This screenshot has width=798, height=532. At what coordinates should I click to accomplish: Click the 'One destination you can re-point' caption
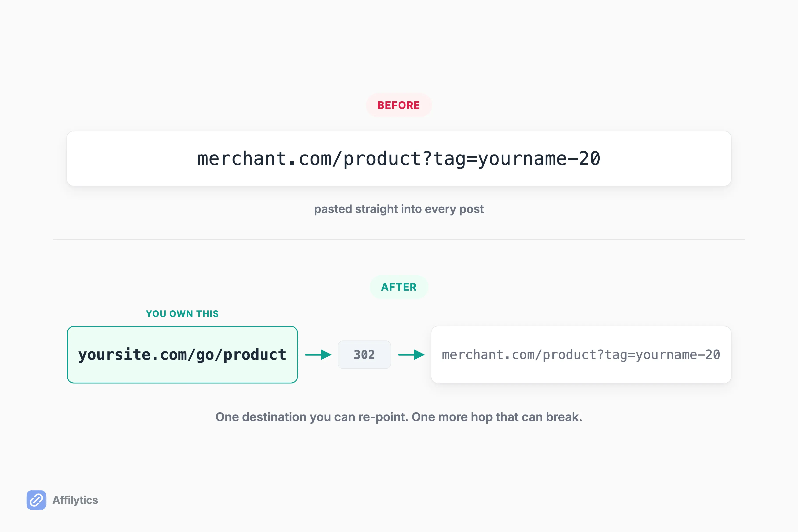point(399,417)
